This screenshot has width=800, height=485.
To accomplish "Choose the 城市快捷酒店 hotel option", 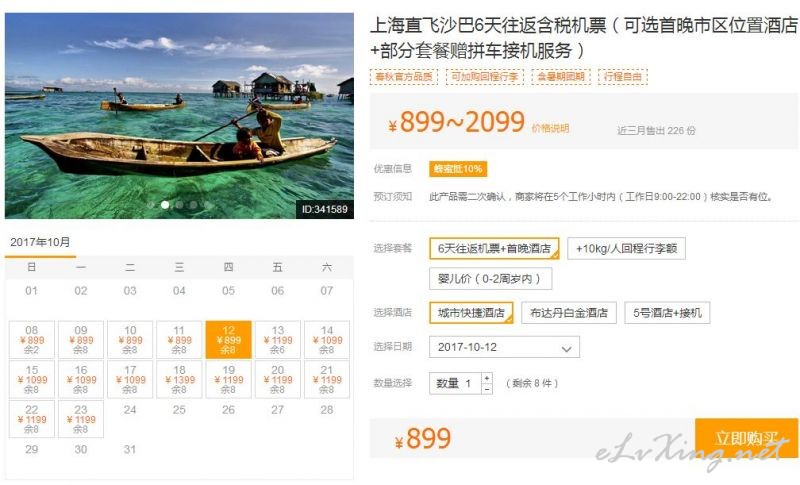I will point(471,313).
